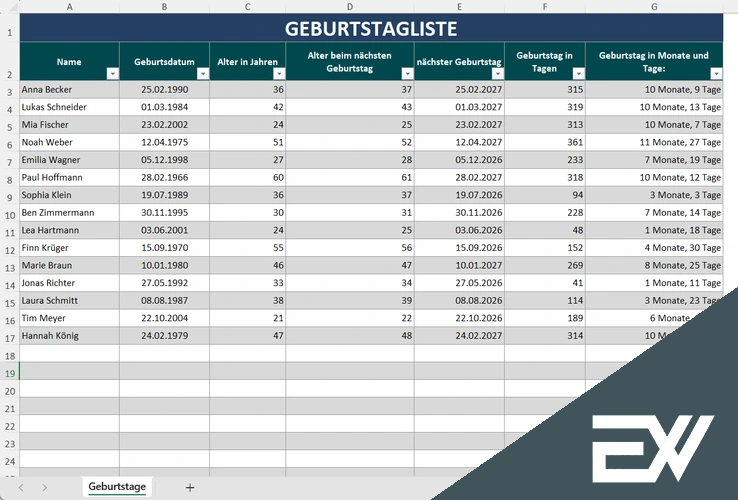Click days value 189

point(545,318)
